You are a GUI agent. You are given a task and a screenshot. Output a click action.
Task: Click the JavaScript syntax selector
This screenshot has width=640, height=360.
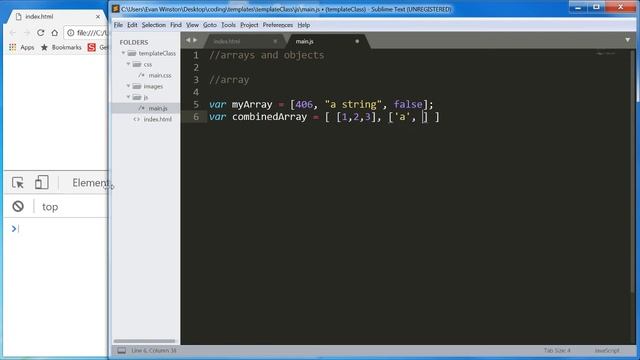tap(607, 351)
